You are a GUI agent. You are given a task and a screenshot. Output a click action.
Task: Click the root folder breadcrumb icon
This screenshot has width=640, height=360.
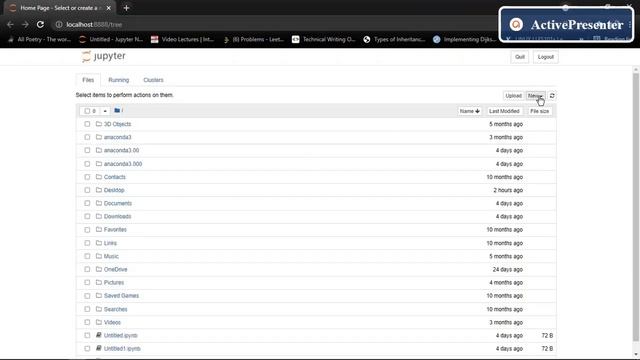coord(117,111)
